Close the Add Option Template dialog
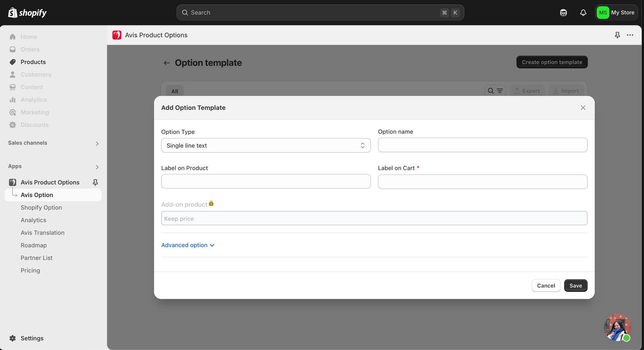Image resolution: width=644 pixels, height=350 pixels. (x=583, y=108)
